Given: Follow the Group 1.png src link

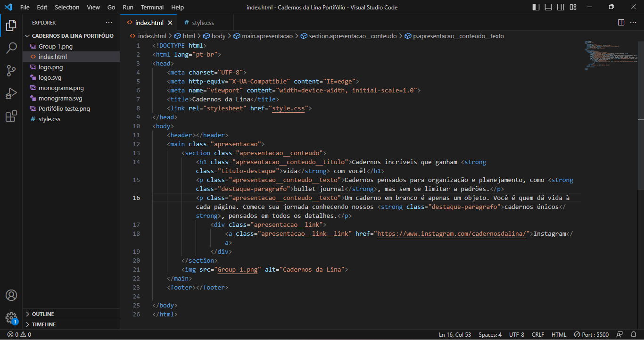Looking at the screenshot, I should click(x=238, y=269).
